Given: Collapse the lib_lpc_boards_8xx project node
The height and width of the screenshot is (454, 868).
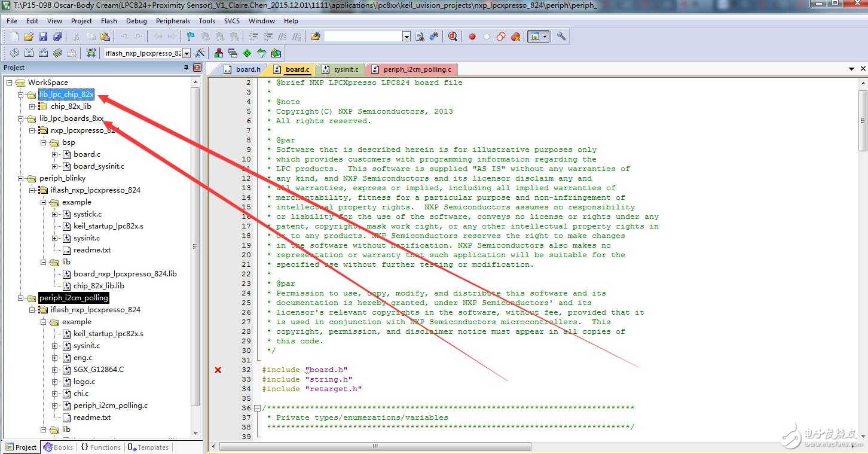Looking at the screenshot, I should (21, 118).
